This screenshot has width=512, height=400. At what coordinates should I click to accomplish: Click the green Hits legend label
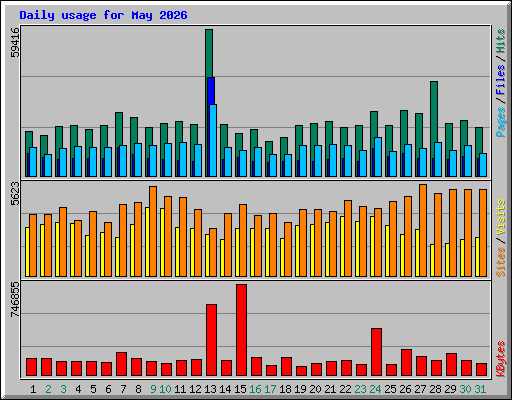point(501,41)
